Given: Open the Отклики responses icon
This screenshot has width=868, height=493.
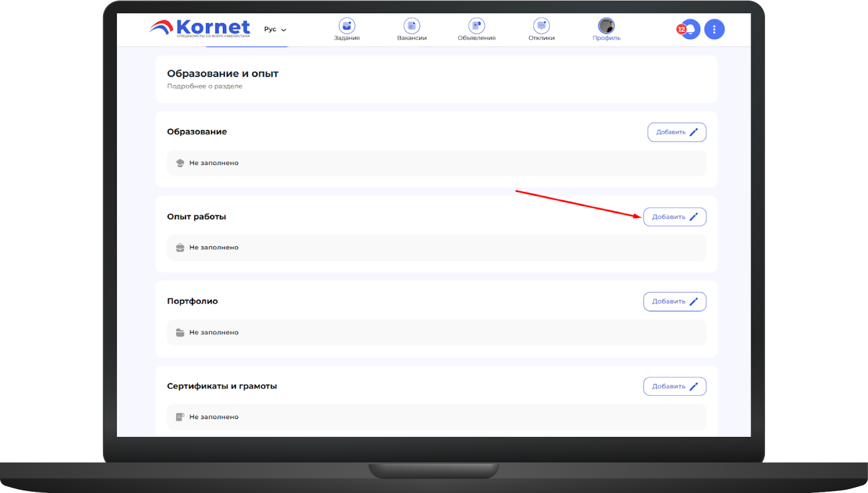Looking at the screenshot, I should 541,26.
